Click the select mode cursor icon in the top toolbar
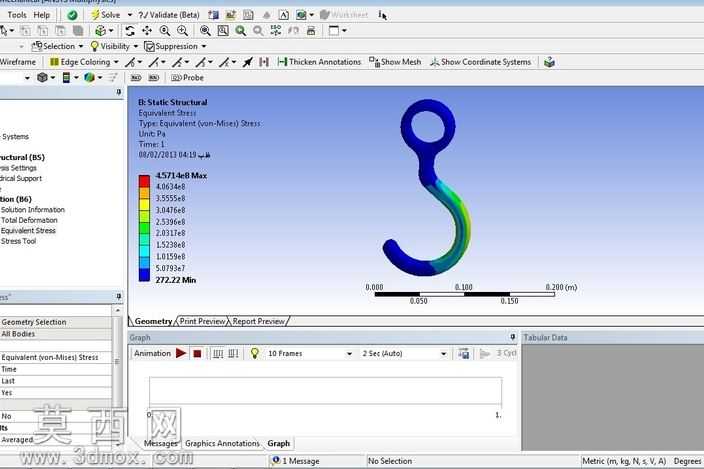 (x=382, y=15)
